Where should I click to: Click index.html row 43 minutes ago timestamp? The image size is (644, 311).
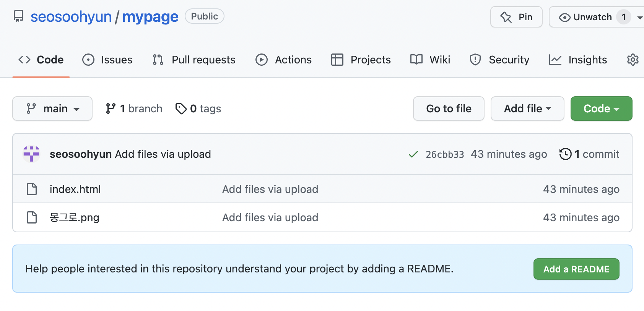click(x=581, y=189)
